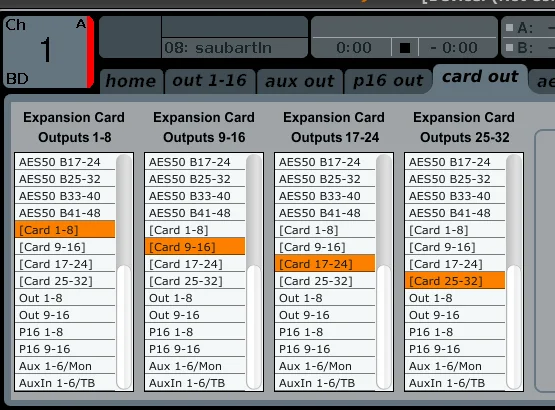Select Out 9-16 for Outputs 25-32
The image size is (555, 410).
click(455, 315)
